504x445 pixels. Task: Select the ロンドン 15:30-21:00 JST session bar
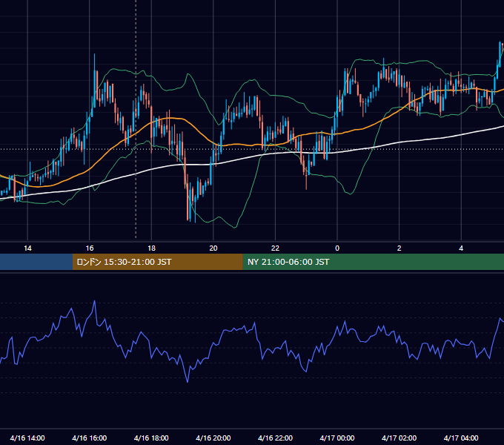coord(157,262)
